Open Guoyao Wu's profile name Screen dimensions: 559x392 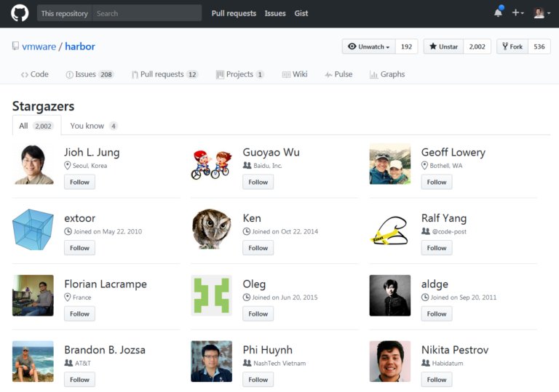271,153
